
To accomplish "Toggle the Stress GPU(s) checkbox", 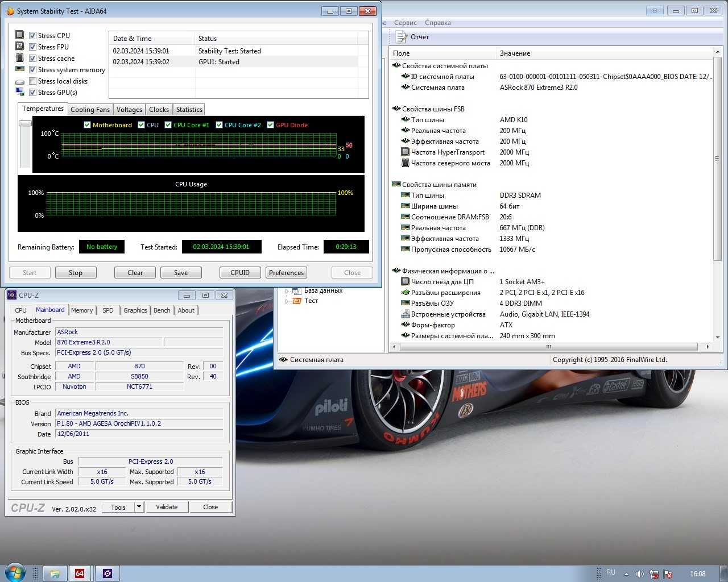I will [x=33, y=92].
